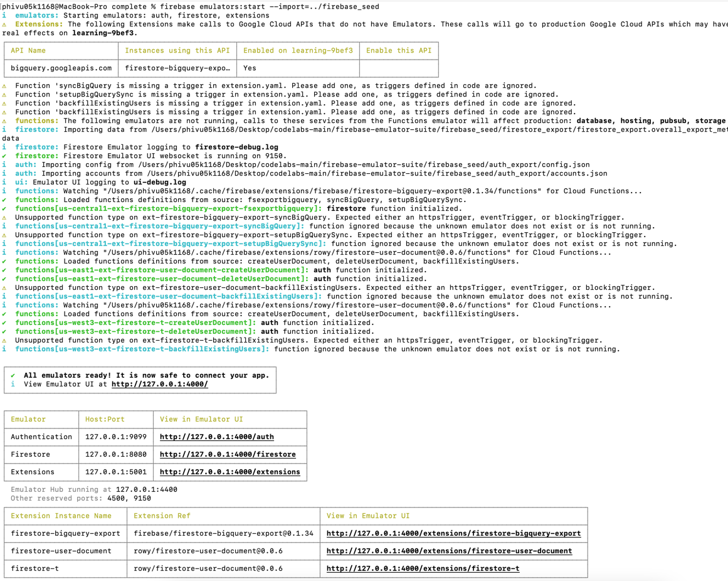Open the firestore-user-document extension link
The image size is (728, 581).
pos(449,551)
